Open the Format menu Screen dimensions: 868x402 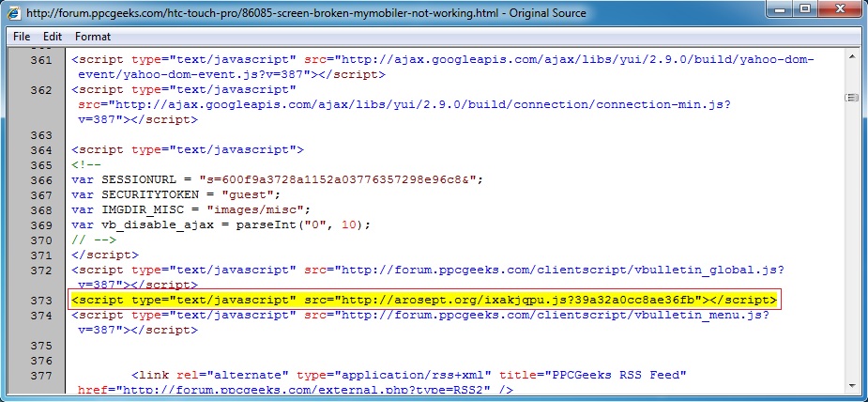coord(93,37)
